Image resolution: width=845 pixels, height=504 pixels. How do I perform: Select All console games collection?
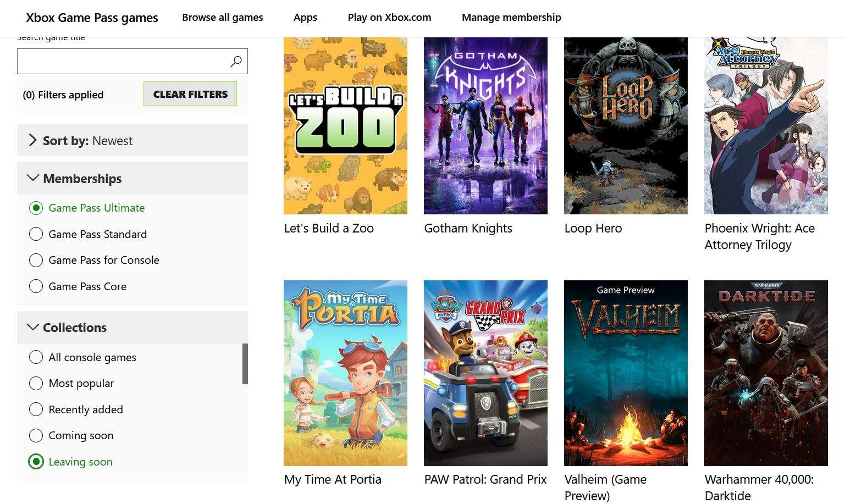click(x=36, y=357)
